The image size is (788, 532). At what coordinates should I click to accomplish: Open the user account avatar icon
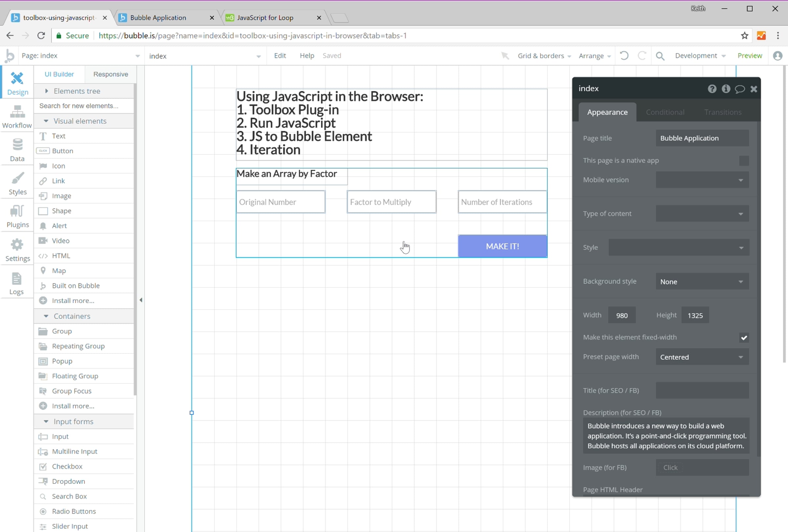click(x=778, y=55)
